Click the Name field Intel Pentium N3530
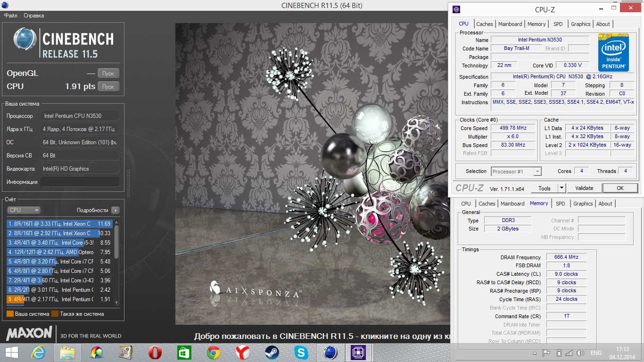Viewport: 644px width, 362px height. pyautogui.click(x=540, y=40)
